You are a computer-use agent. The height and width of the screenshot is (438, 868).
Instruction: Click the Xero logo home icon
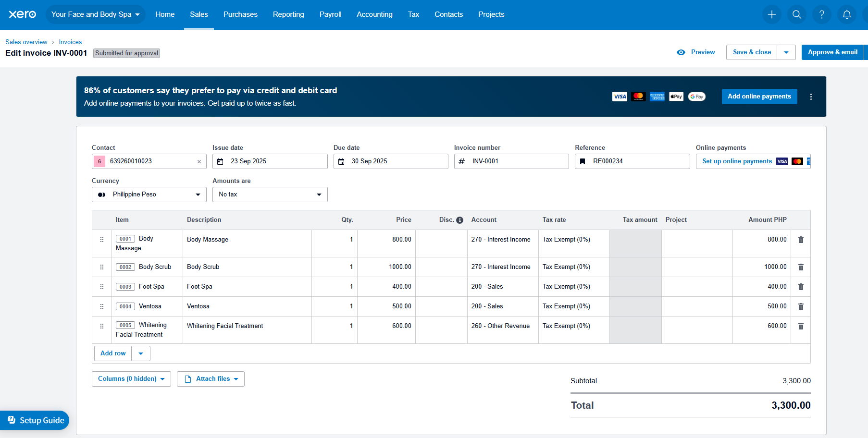click(22, 14)
